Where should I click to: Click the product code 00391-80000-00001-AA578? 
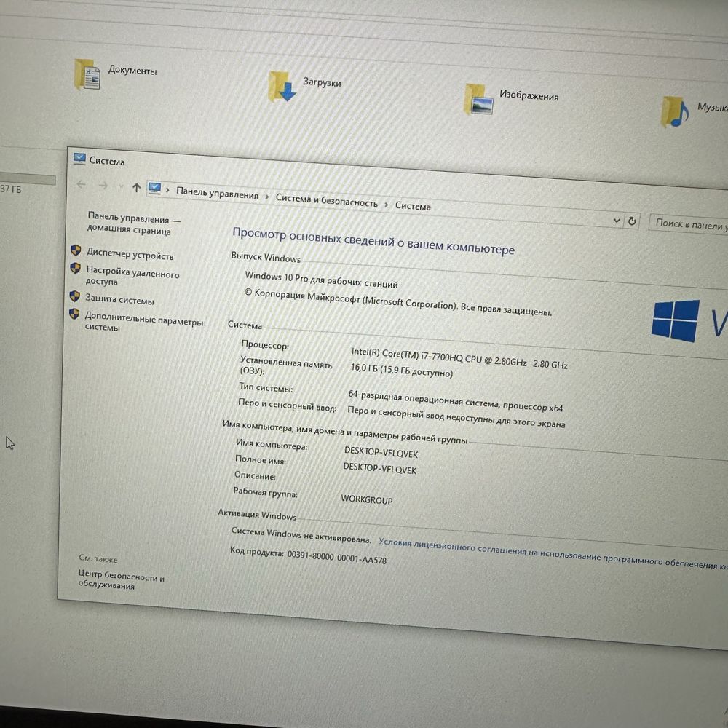click(x=336, y=556)
